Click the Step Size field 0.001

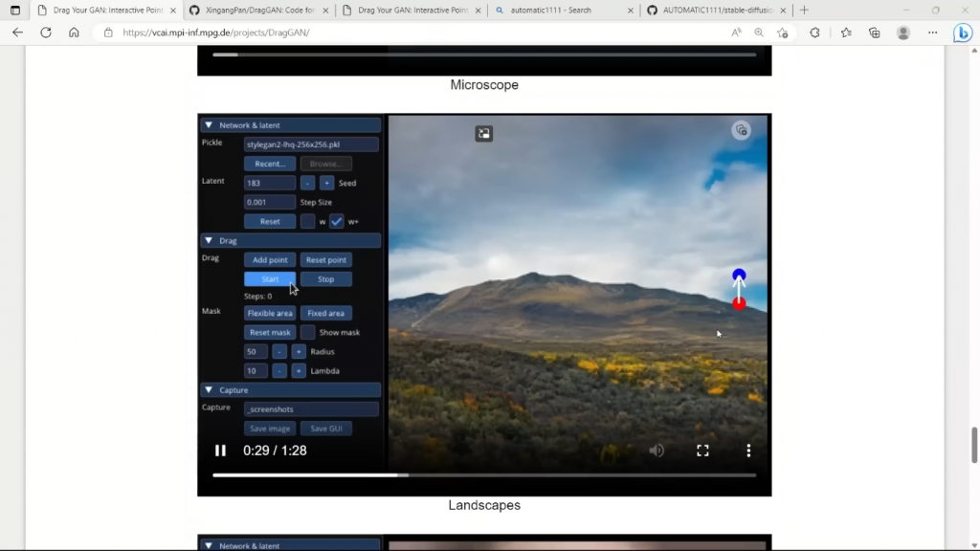270,203
